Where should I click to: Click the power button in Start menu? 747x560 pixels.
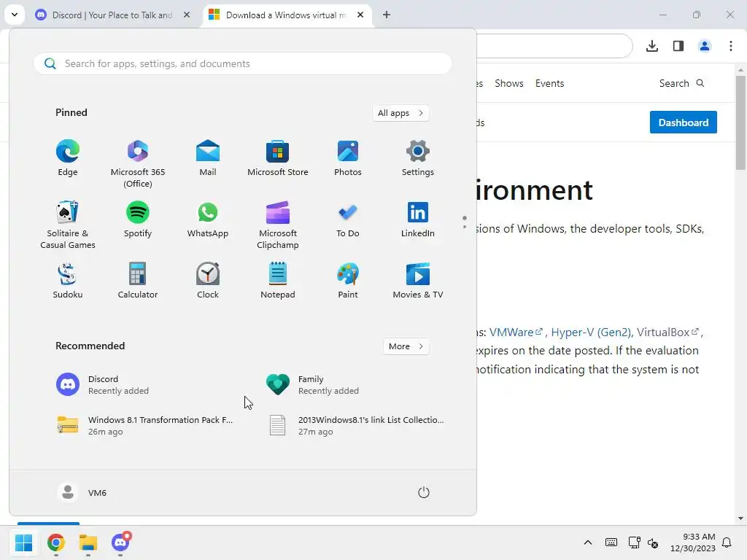tap(424, 492)
